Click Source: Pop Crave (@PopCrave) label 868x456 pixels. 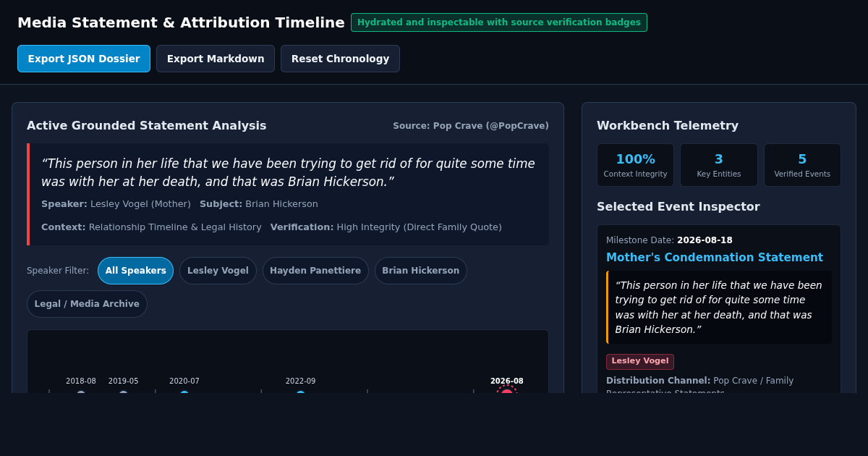click(x=471, y=126)
